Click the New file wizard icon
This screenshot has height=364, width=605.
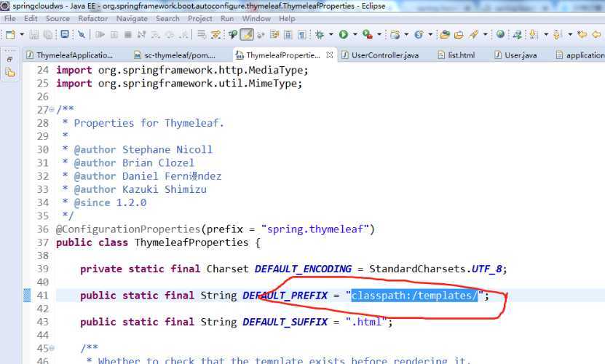(10, 35)
